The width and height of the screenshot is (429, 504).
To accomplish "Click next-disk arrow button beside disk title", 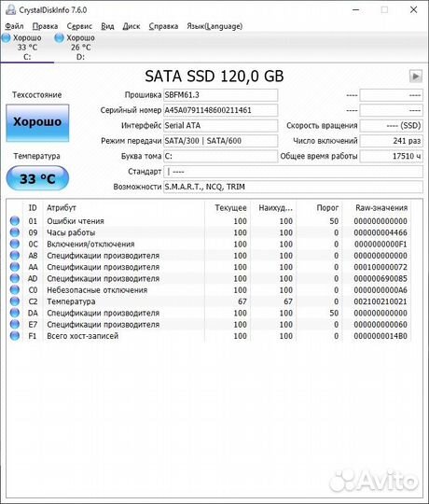I will click(416, 77).
